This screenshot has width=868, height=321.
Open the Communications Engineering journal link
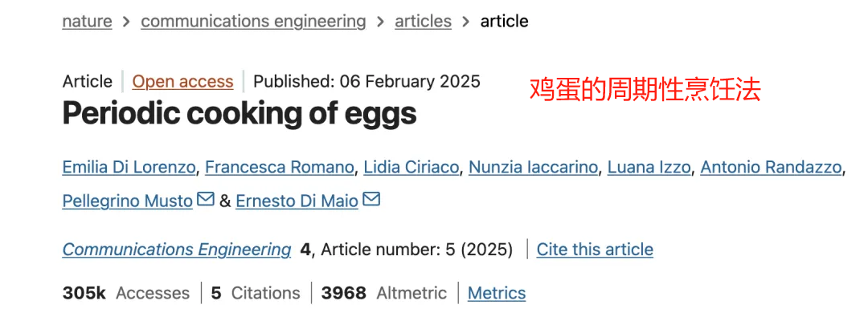click(x=177, y=250)
